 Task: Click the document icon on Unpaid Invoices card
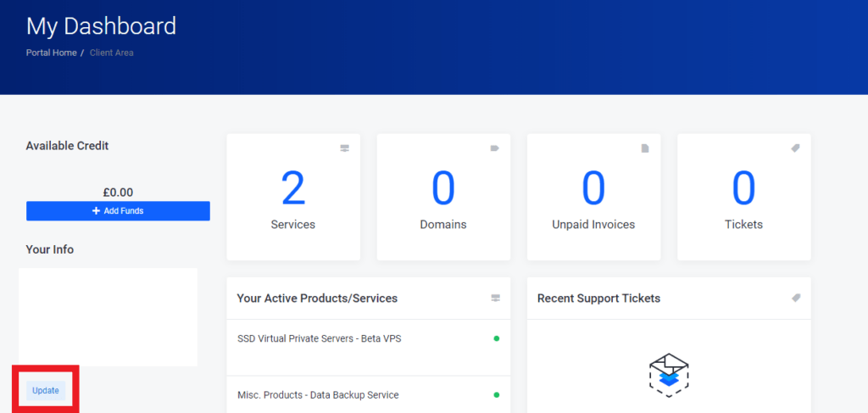pos(645,148)
